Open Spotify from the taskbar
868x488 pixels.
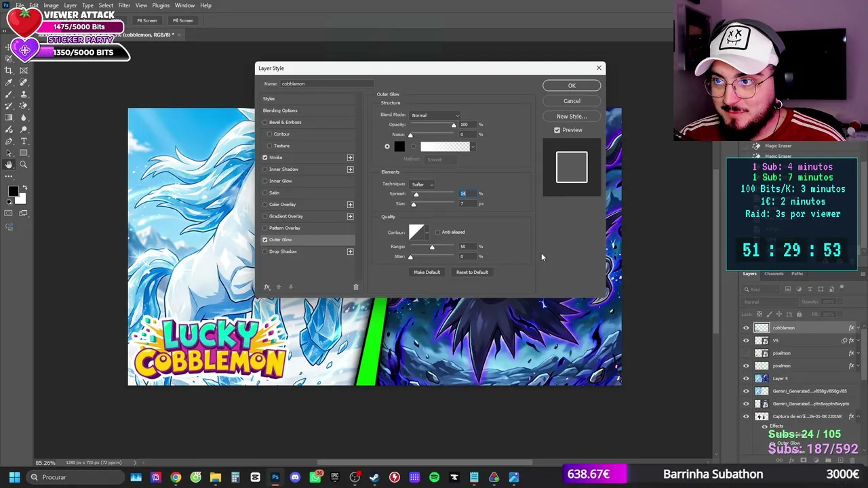pyautogui.click(x=434, y=477)
